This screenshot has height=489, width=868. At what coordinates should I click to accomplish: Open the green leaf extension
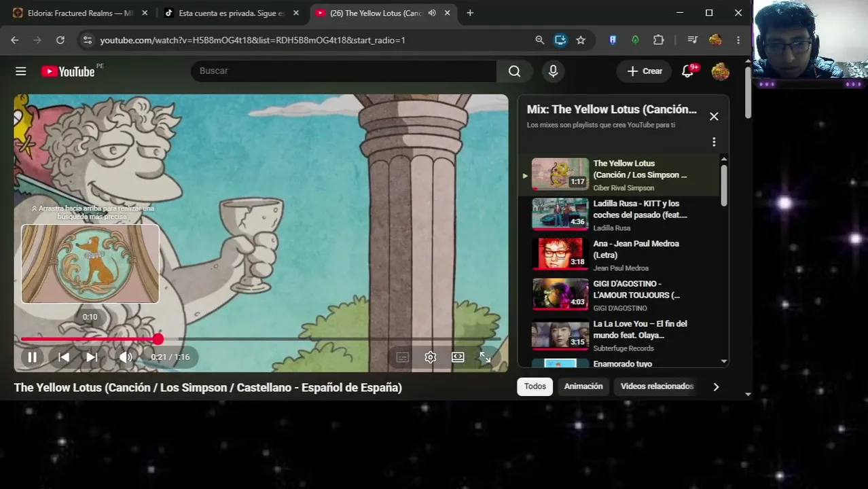(x=635, y=40)
